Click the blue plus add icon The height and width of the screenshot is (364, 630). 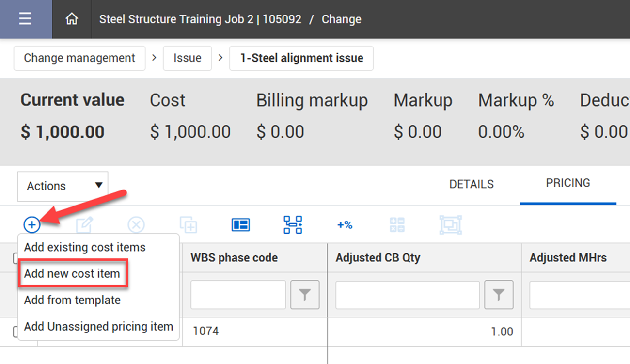point(32,225)
